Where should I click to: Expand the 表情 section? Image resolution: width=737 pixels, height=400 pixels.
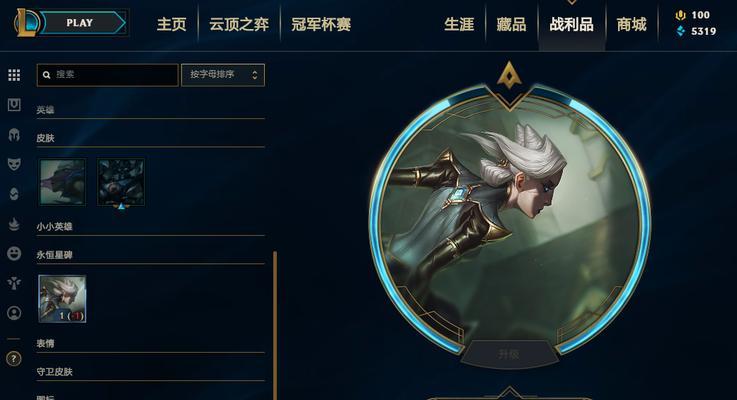150,344
